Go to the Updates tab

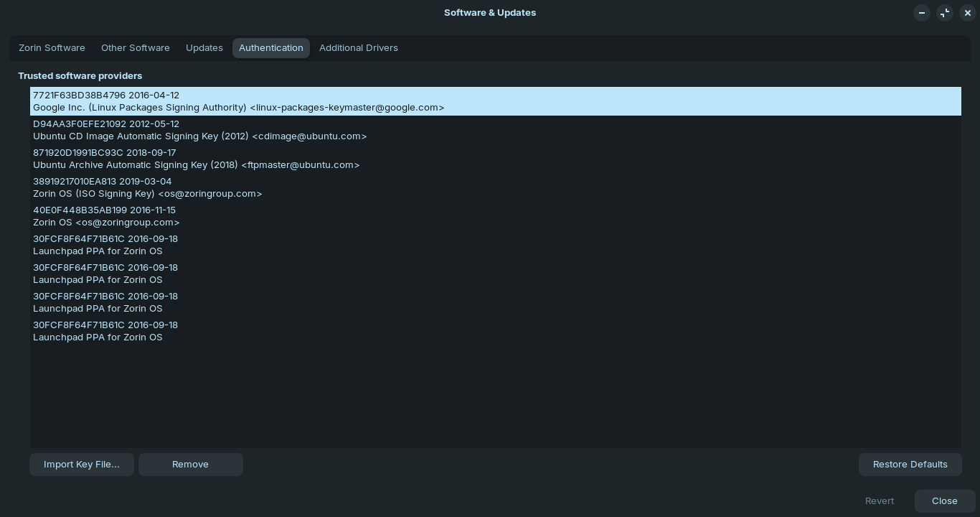click(x=204, y=48)
